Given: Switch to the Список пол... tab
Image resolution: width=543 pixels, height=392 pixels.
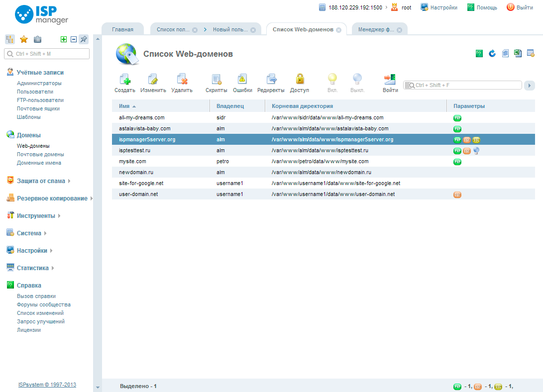Looking at the screenshot, I should (173, 29).
